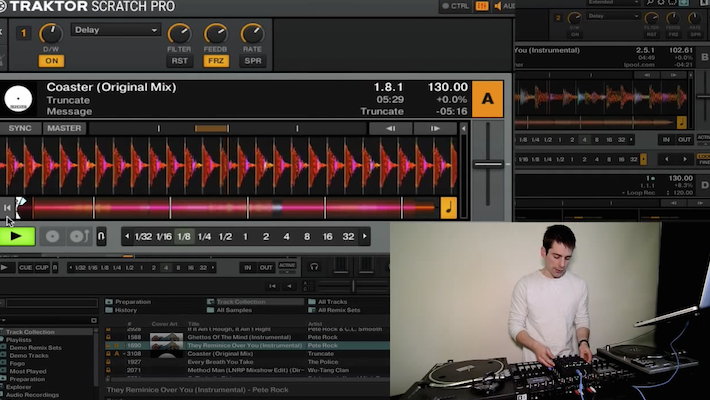
Task: Toggle the FRZ freeze button
Action: click(x=215, y=61)
